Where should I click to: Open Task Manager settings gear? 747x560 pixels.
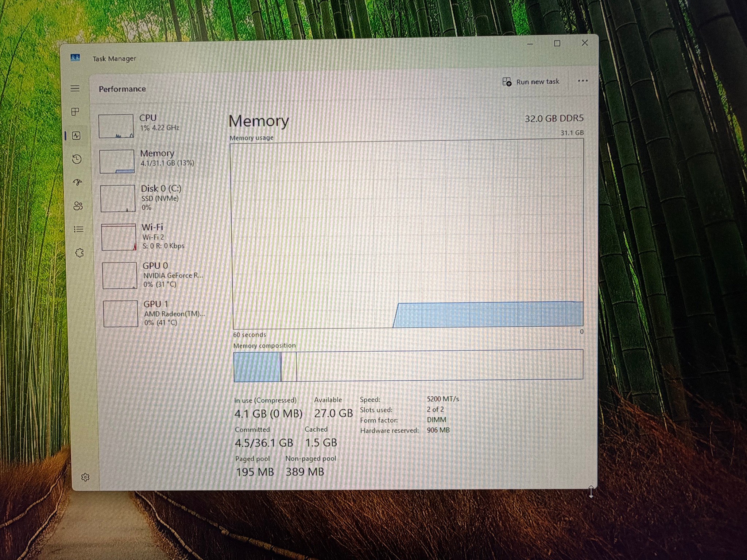point(85,477)
